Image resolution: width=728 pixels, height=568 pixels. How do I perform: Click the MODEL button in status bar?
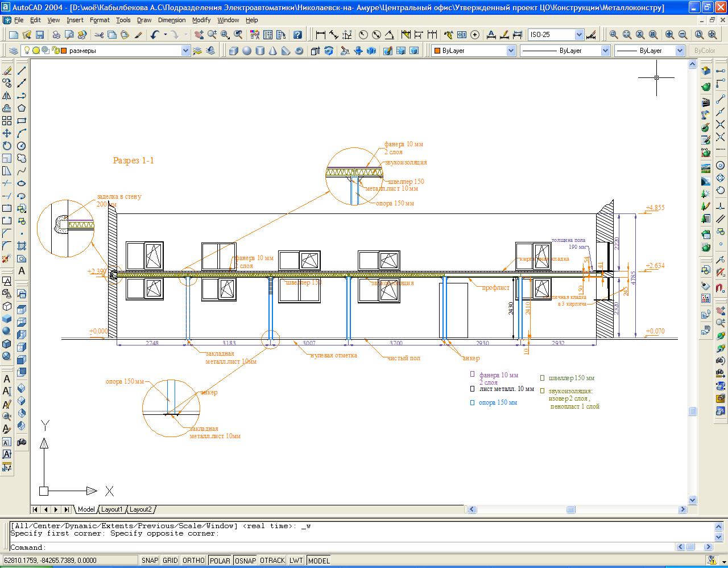(x=318, y=561)
